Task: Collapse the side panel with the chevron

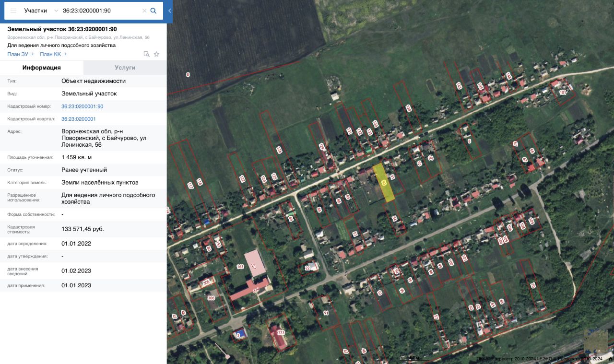Action: pyautogui.click(x=170, y=11)
